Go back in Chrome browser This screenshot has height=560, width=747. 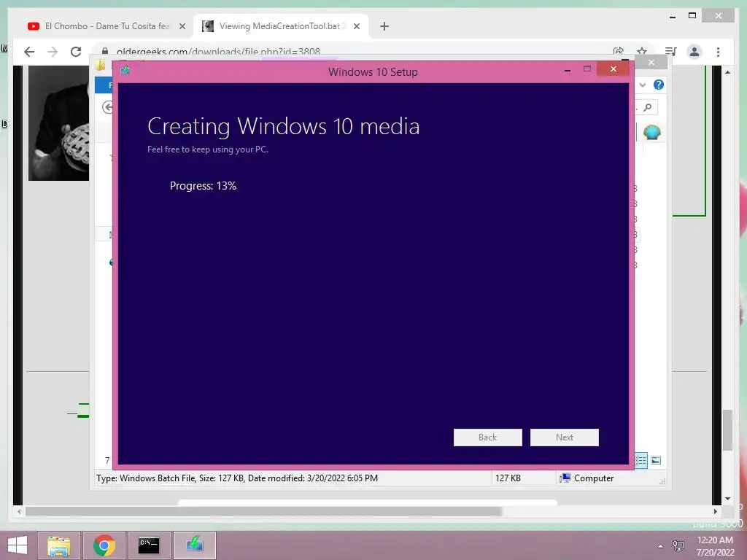[x=29, y=52]
